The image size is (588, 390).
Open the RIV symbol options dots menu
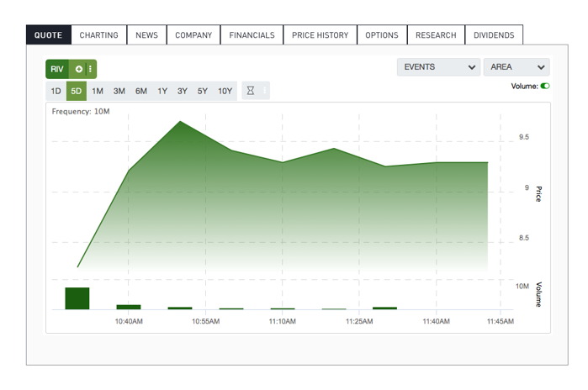tap(90, 69)
